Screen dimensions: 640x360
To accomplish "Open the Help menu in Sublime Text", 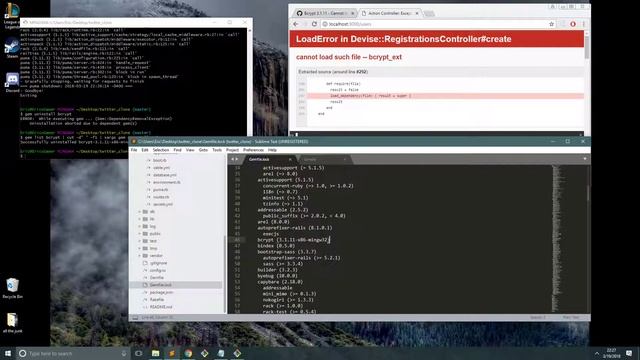I will (x=272, y=150).
